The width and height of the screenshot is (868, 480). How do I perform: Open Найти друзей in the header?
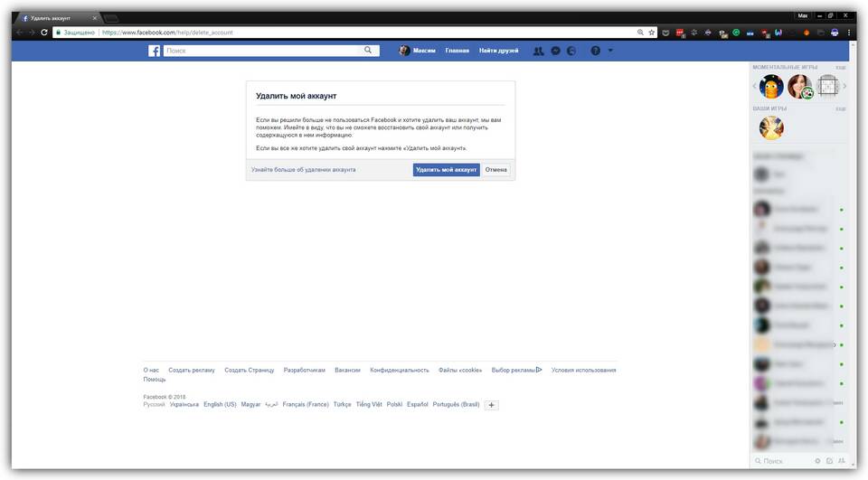499,51
